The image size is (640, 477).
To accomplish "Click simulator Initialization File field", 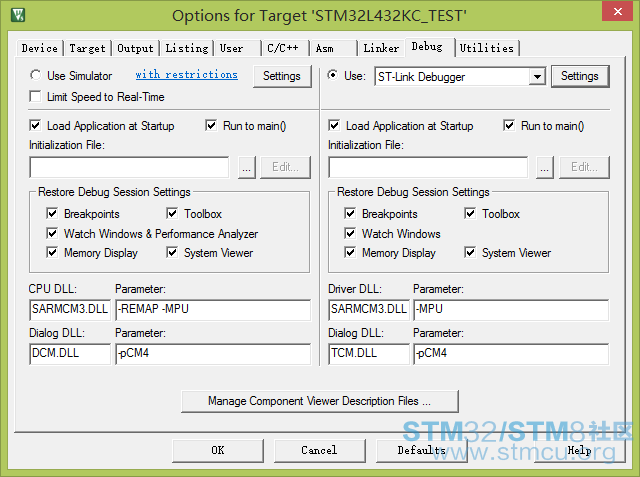I will (x=129, y=167).
